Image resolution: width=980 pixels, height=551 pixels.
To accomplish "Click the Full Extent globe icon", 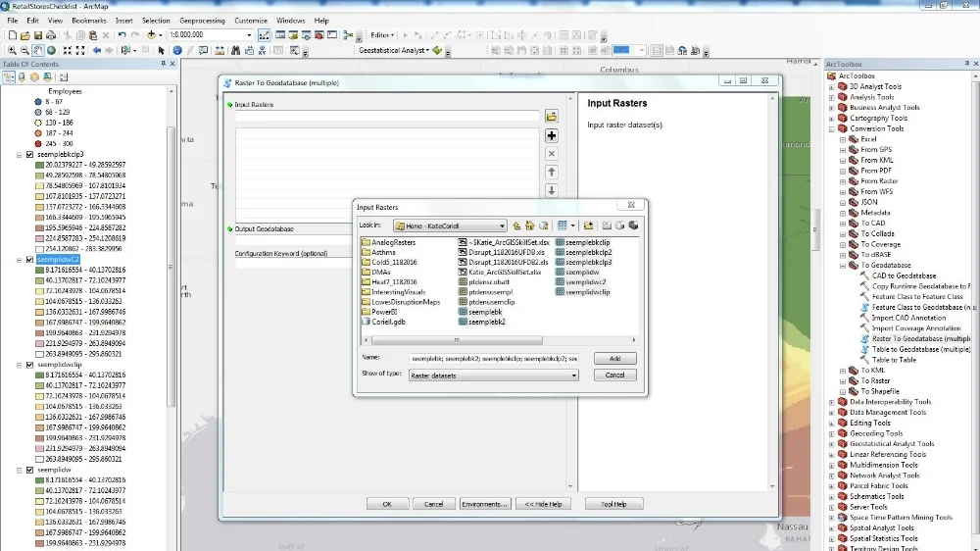I will (51, 51).
